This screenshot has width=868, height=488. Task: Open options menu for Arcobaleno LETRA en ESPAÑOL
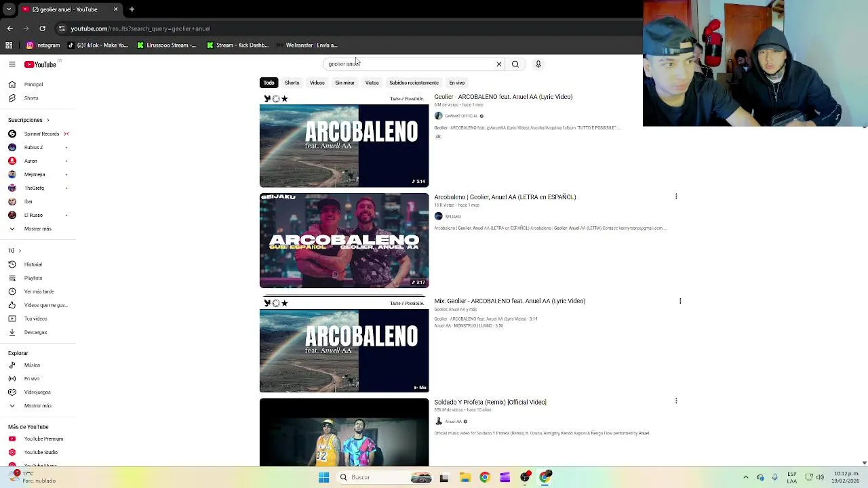coord(676,197)
